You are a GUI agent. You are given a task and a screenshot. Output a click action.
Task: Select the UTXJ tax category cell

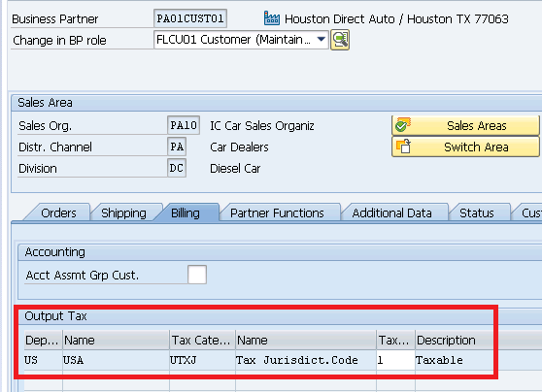click(x=202, y=360)
